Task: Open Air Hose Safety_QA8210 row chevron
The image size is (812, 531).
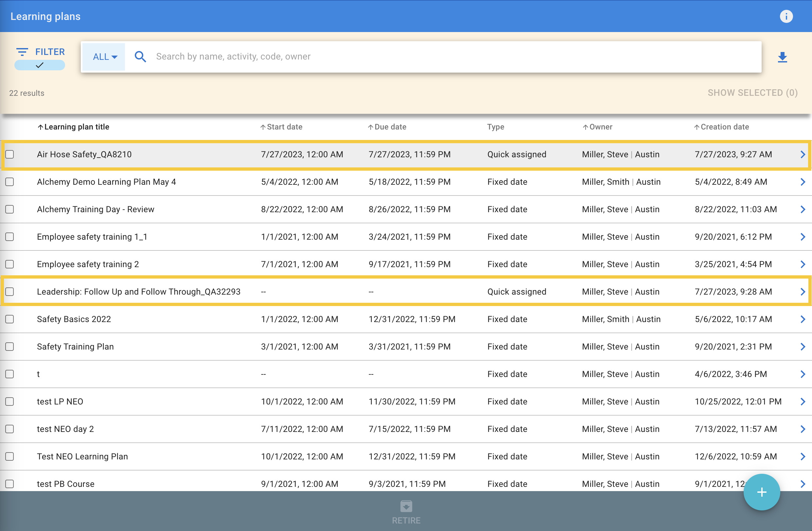Action: pyautogui.click(x=803, y=154)
